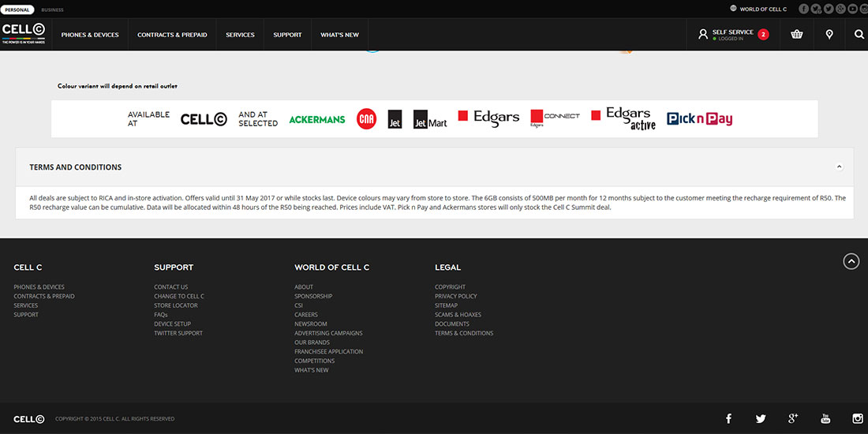Open the Advertising Campaigns footer link
Image resolution: width=868 pixels, height=434 pixels.
(328, 333)
